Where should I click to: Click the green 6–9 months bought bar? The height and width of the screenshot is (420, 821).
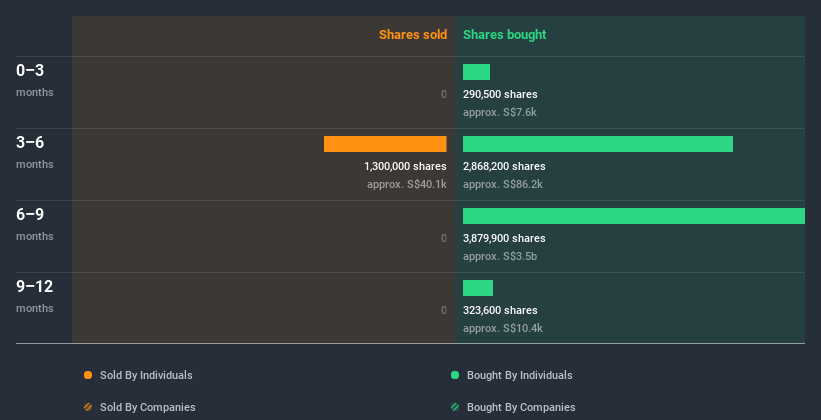(633, 216)
